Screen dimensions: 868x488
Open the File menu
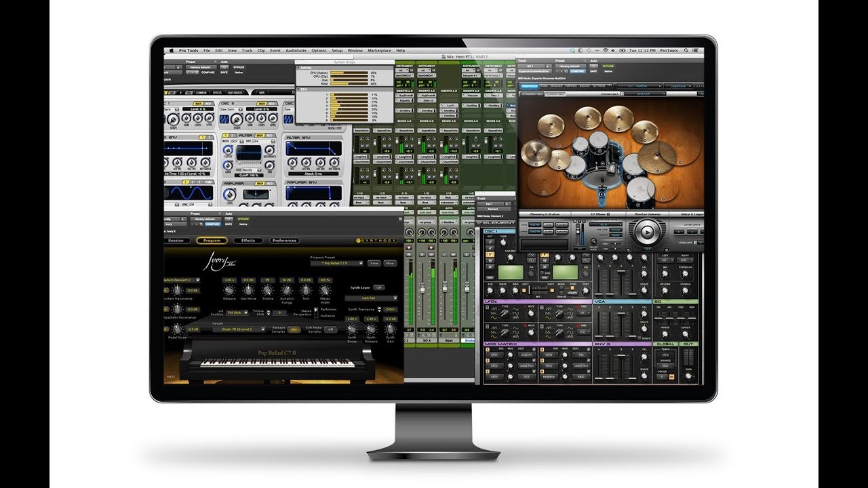click(207, 51)
